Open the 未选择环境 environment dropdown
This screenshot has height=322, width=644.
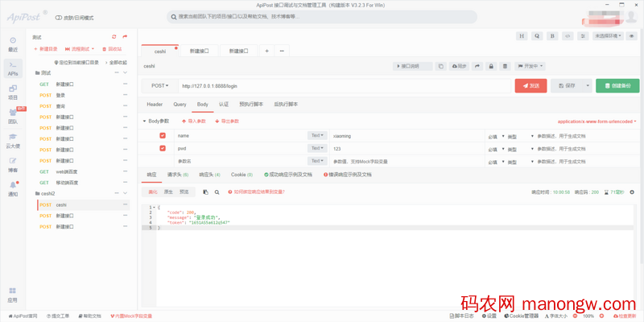pos(609,36)
